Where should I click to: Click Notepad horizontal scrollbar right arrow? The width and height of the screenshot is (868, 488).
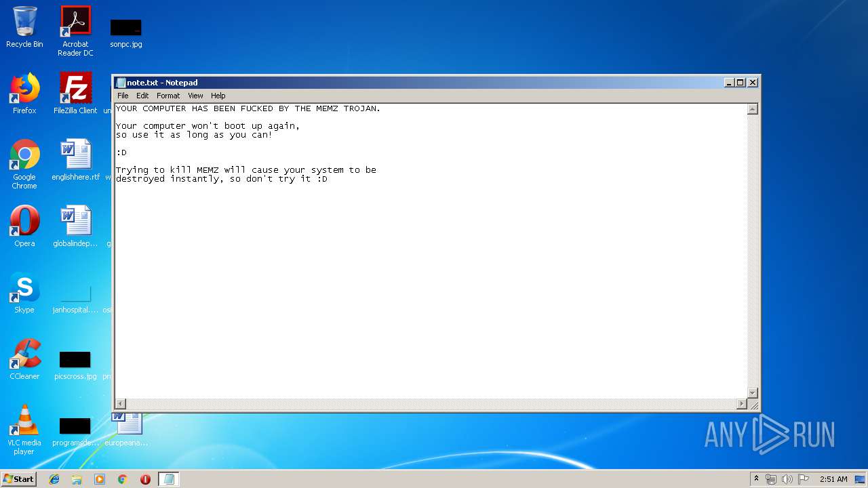coord(741,404)
